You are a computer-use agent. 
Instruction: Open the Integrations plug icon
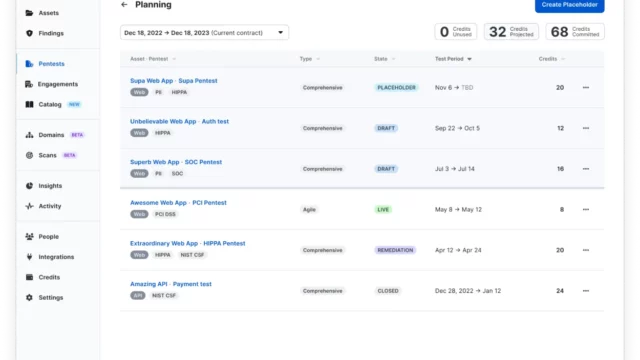coord(29,257)
